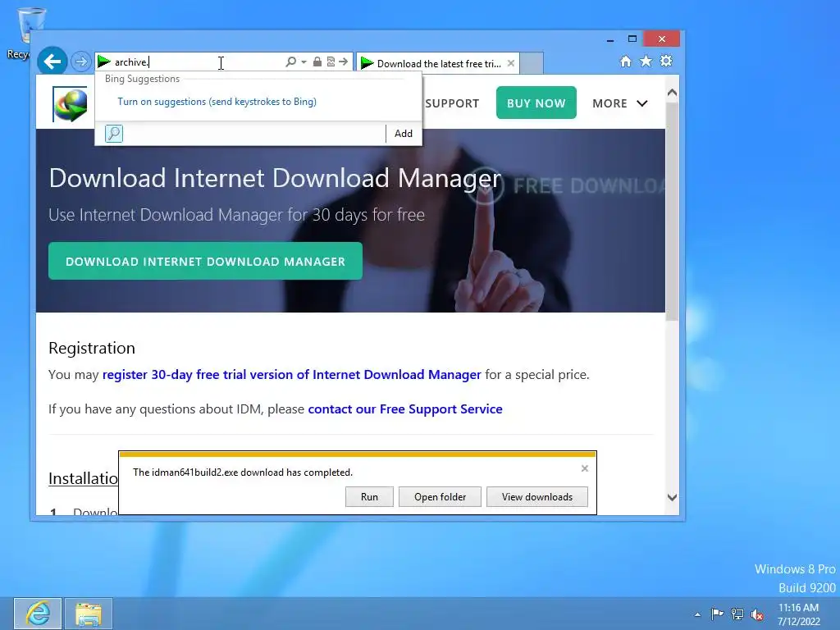Screen dimensions: 840x630
Task: Click Add in the suggestions dropdown
Action: point(404,134)
